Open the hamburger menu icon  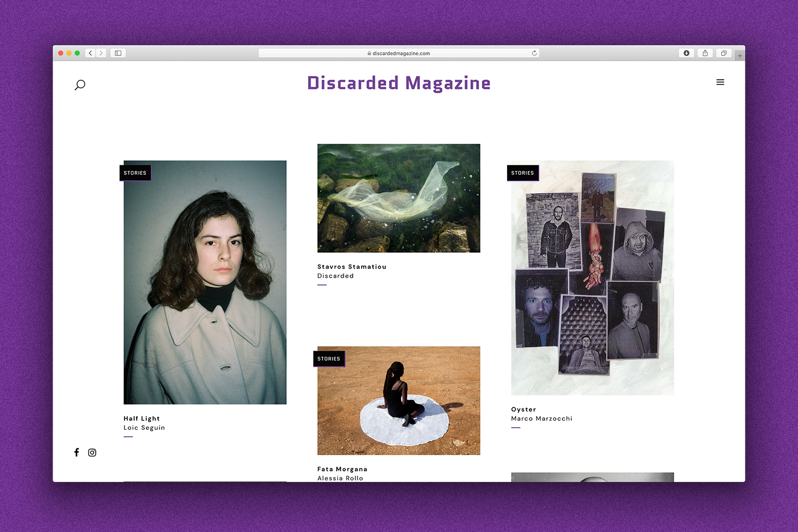tap(720, 82)
